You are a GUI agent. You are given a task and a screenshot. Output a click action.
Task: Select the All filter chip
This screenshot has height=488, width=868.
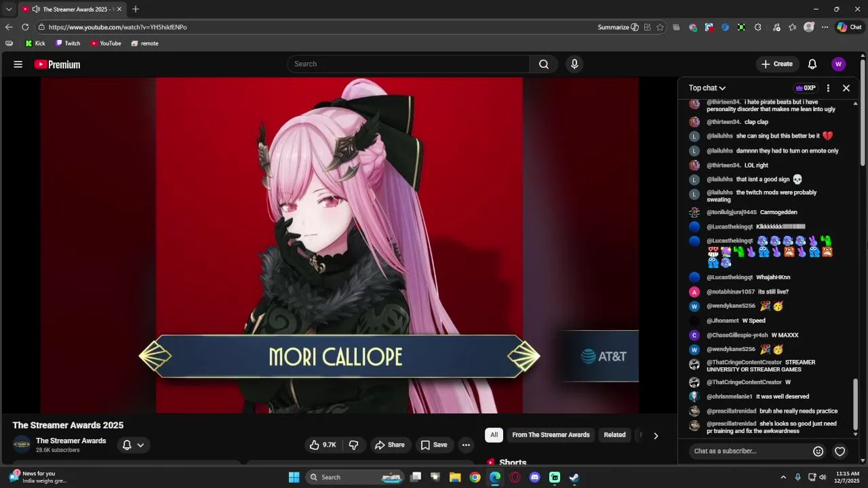(x=494, y=435)
